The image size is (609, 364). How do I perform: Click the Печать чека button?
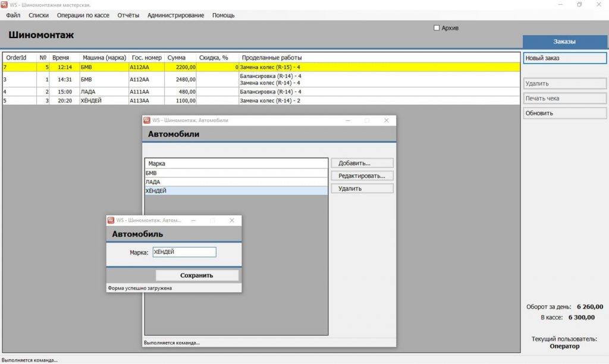565,98
